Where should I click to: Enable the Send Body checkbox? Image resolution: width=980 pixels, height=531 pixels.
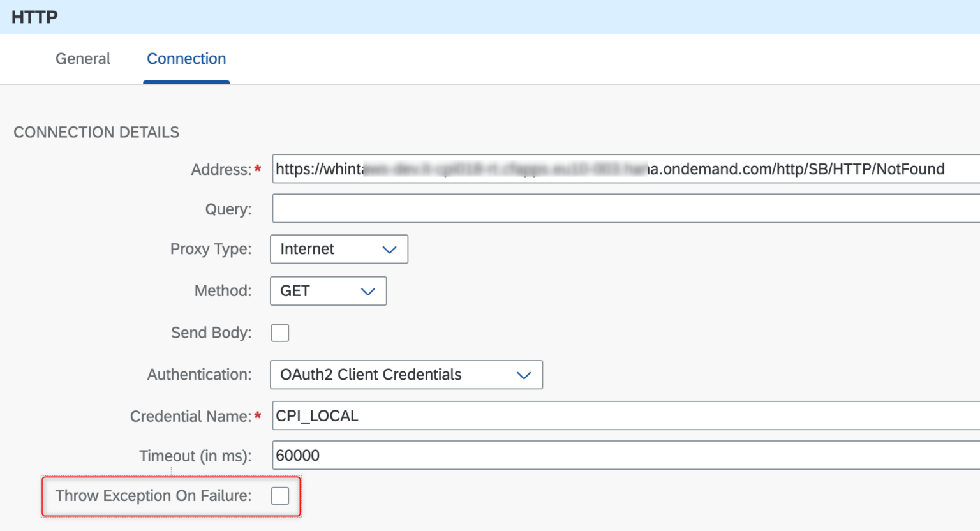tap(280, 333)
